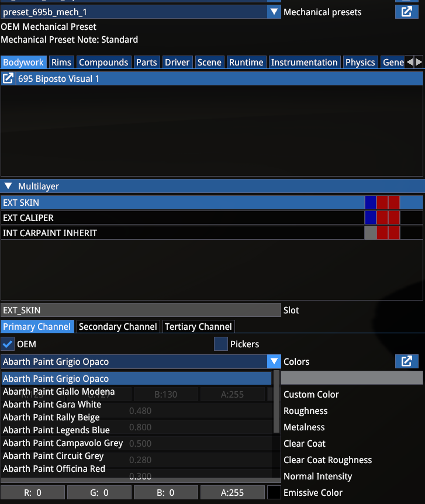Open the Parts tab
The image size is (425, 504).
(x=147, y=62)
